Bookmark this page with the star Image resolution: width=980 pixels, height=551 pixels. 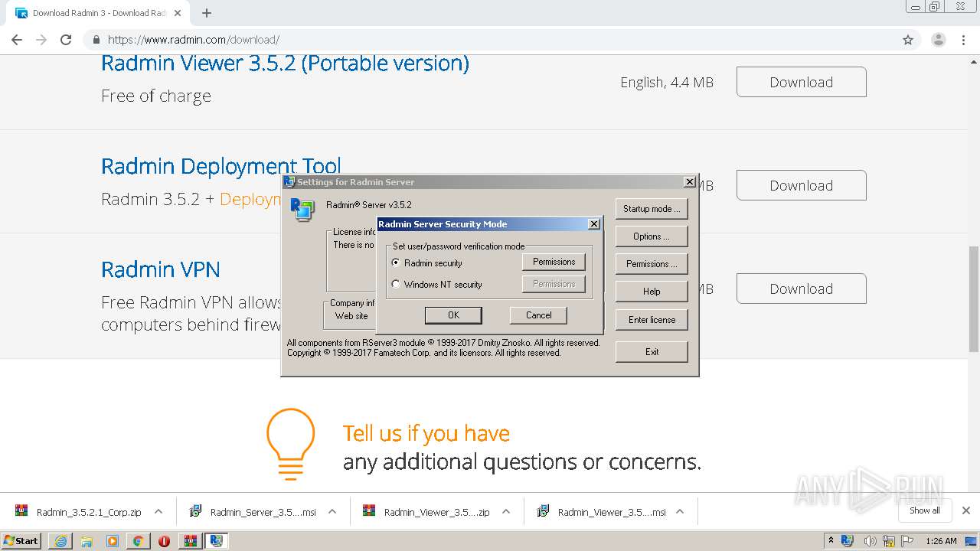pos(908,40)
